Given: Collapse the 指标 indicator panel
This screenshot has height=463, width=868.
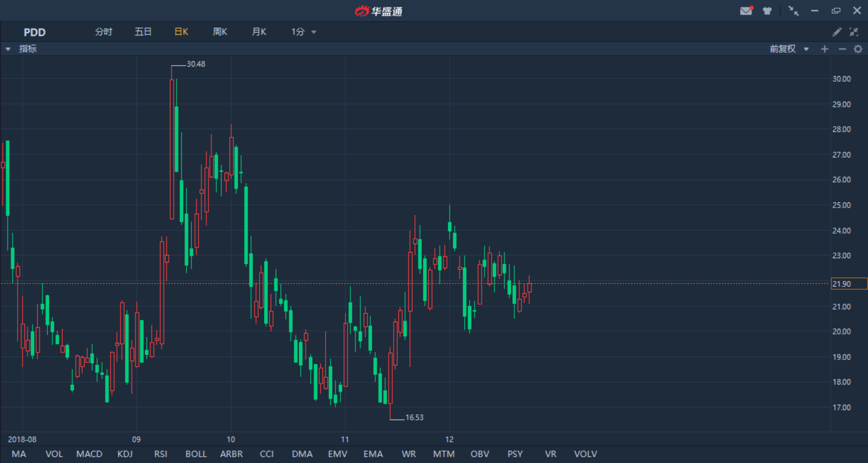Looking at the screenshot, I should pos(9,49).
